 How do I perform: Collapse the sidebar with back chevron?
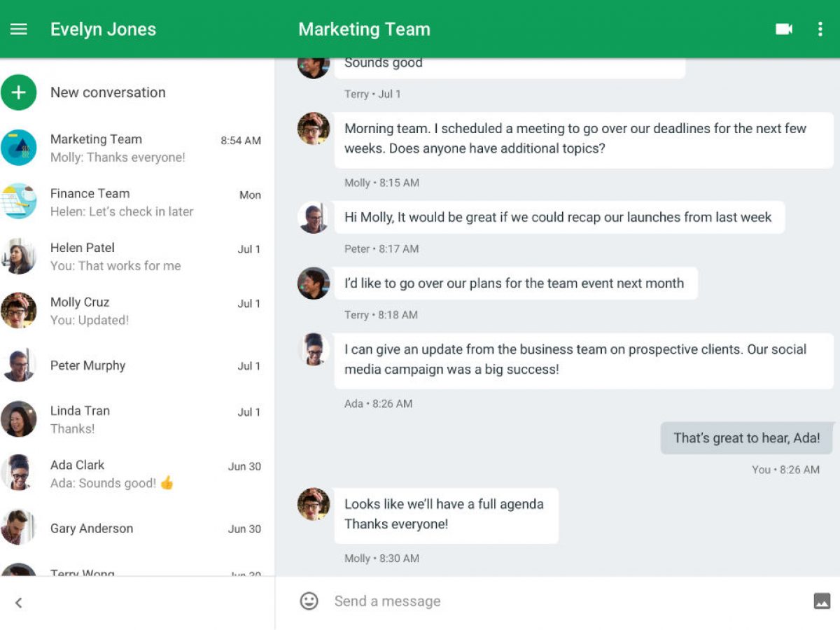click(19, 603)
